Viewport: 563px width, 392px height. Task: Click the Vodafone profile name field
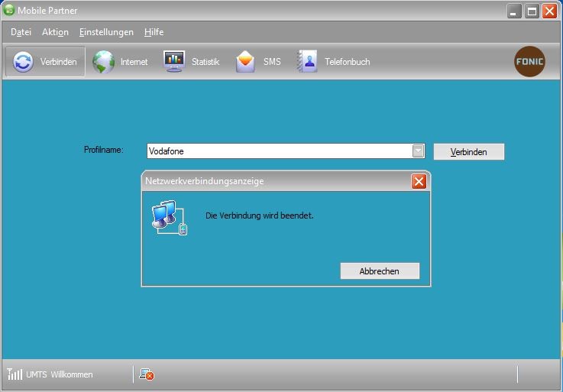pos(286,151)
